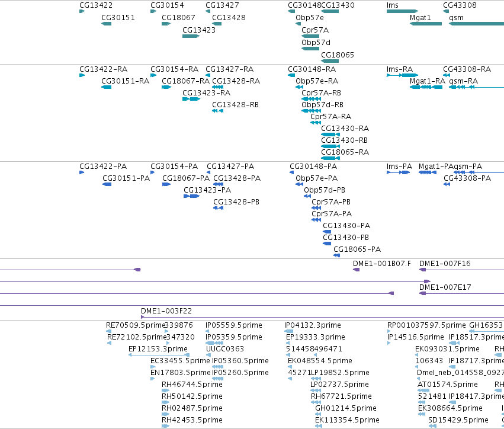Select the lms gene label
This screenshot has height=429, width=504.
[393, 5]
